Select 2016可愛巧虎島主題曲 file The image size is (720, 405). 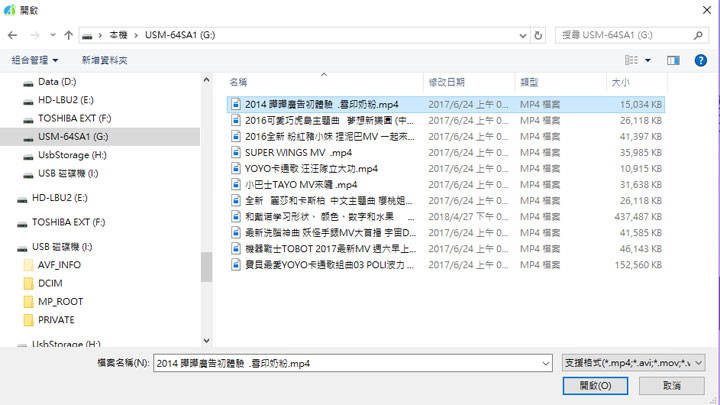click(x=445, y=120)
